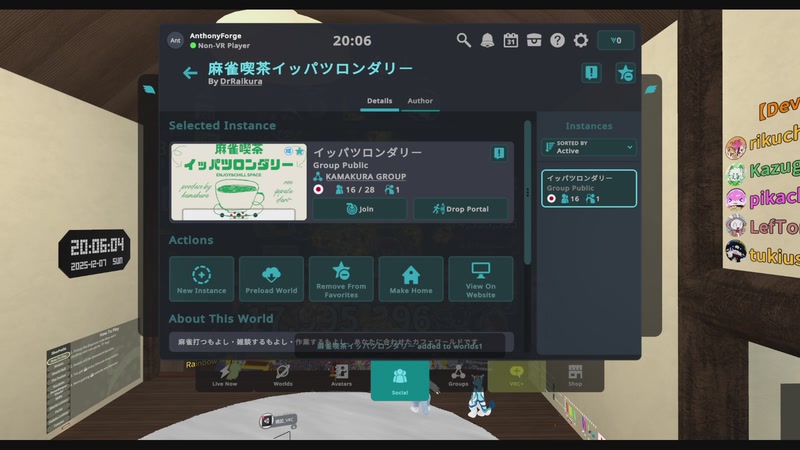This screenshot has width=800, height=450.
Task: Click the details panel vertical scrollbar
Action: click(x=528, y=192)
